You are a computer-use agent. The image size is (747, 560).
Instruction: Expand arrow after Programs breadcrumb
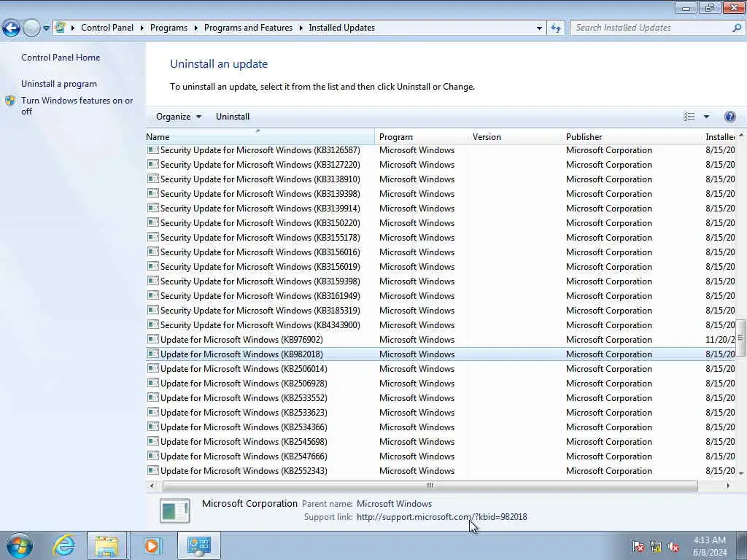pos(196,28)
